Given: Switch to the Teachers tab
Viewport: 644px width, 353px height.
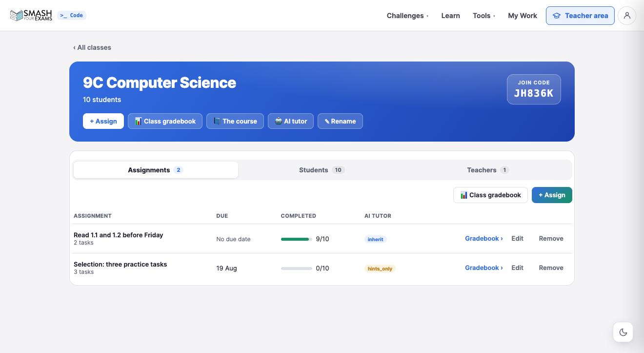Looking at the screenshot, I should (488, 170).
